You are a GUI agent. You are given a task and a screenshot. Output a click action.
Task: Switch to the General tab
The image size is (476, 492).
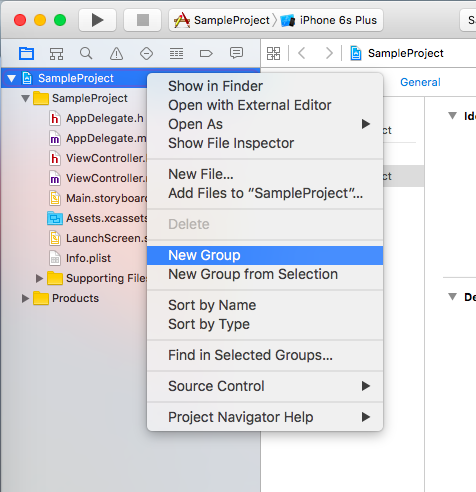pos(420,82)
